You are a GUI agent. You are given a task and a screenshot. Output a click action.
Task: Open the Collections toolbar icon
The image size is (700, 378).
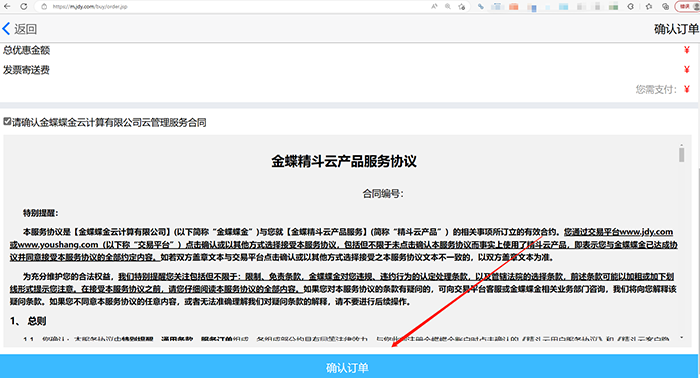click(x=665, y=7)
